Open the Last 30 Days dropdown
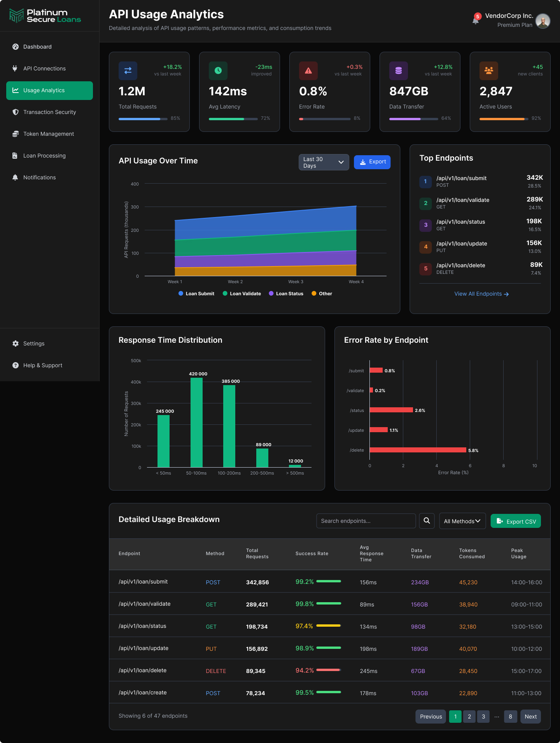560x743 pixels. tap(324, 162)
